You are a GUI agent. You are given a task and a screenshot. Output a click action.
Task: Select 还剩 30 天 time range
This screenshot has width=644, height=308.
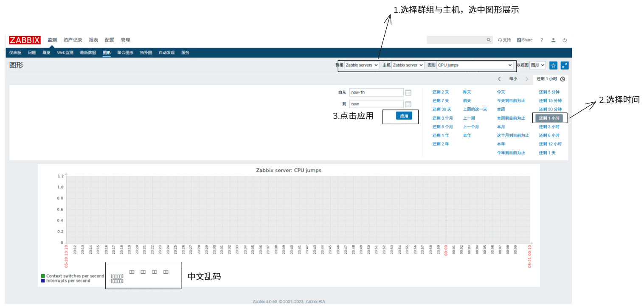tap(442, 109)
